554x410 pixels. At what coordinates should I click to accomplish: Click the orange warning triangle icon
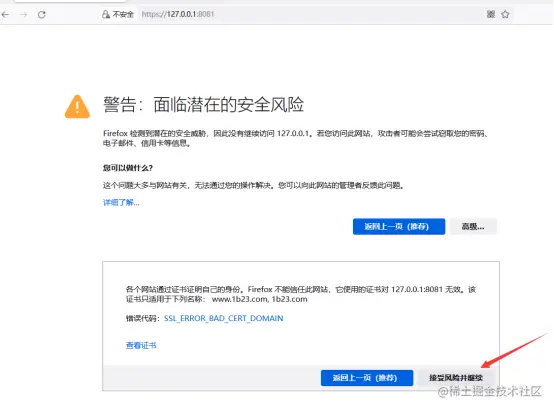coord(77,106)
